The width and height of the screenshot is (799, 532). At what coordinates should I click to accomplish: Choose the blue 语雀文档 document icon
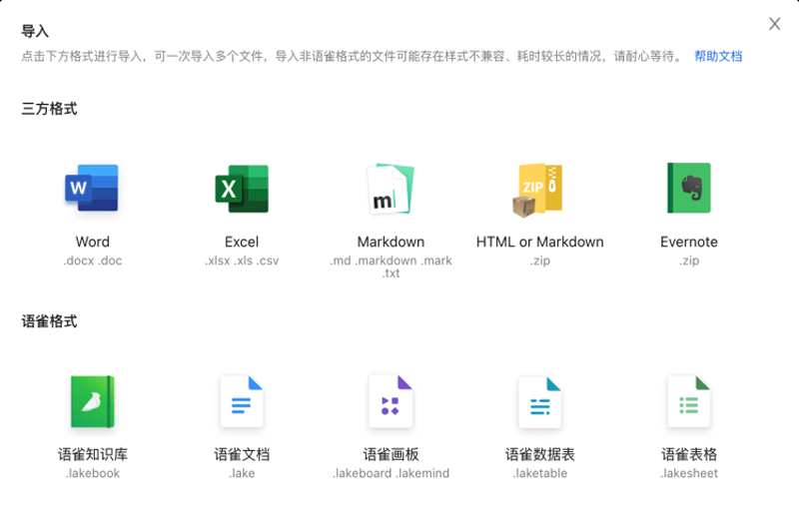pyautogui.click(x=242, y=401)
